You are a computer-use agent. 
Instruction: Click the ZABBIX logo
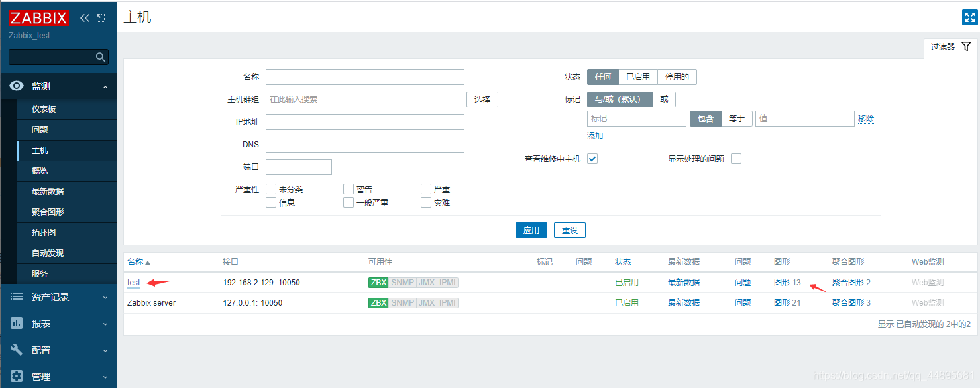click(x=38, y=18)
